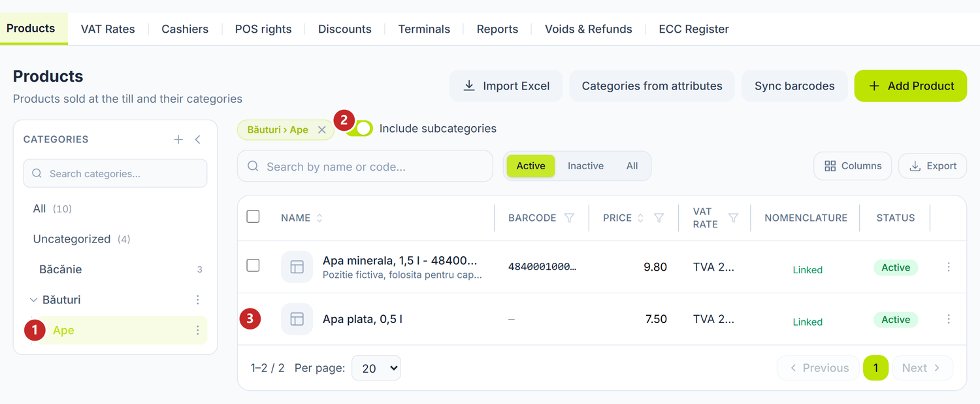Click the Add Product button

[911, 86]
